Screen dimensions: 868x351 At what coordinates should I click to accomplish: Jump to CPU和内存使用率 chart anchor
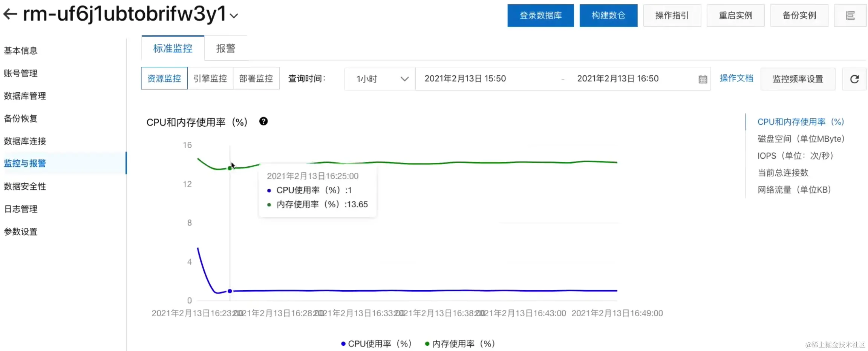point(801,122)
